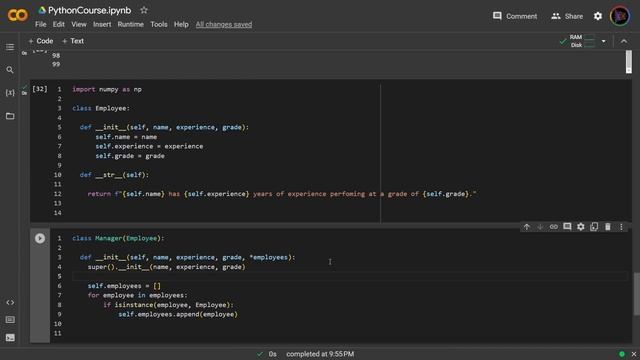Add a comment to the cell
The width and height of the screenshot is (640, 360).
click(567, 227)
